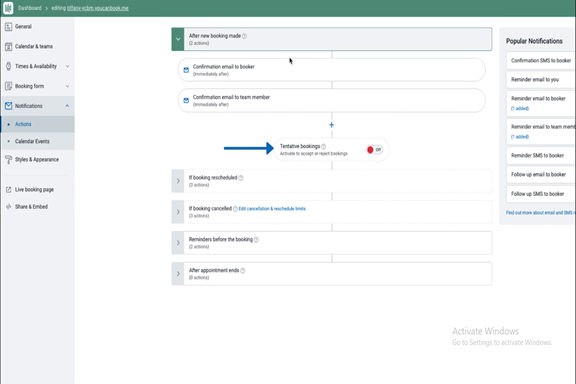Expand the After appointment ends section

click(178, 273)
